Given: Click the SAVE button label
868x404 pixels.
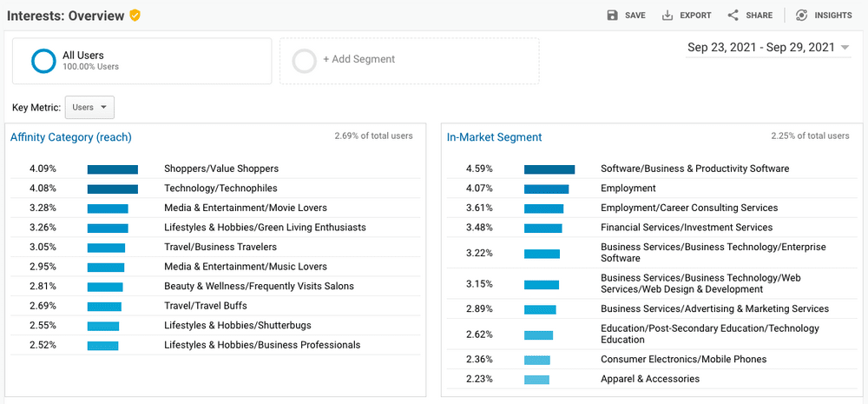Looking at the screenshot, I should 635,16.
